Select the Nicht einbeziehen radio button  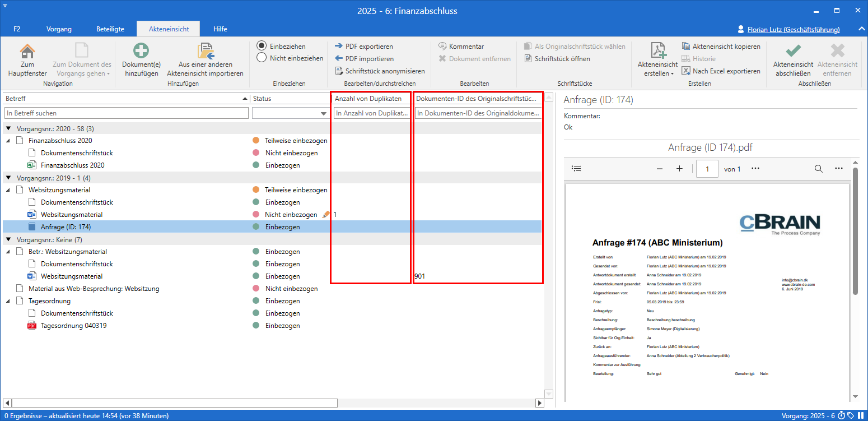[x=262, y=57]
